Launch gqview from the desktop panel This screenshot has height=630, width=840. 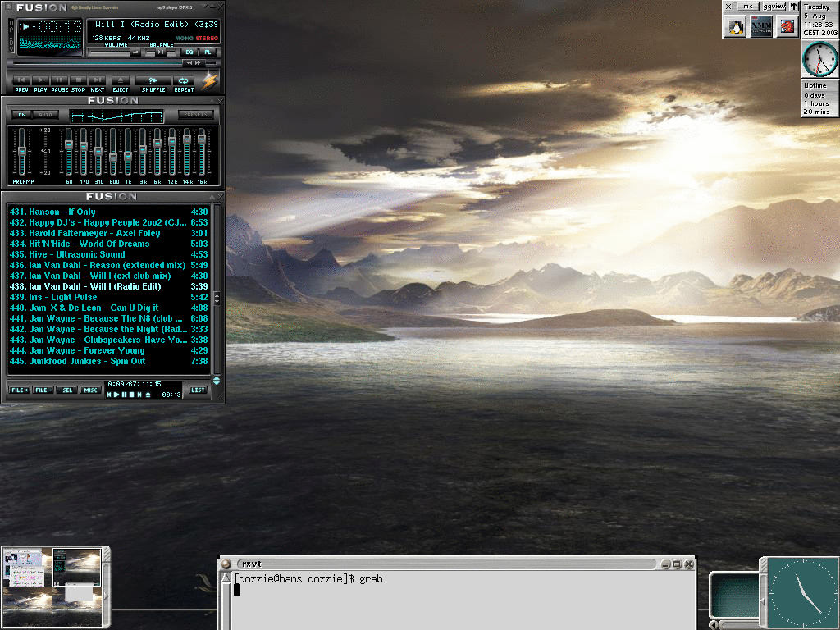coord(774,7)
